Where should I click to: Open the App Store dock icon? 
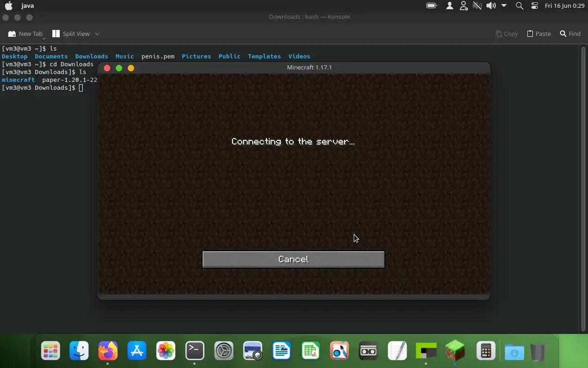coord(137,351)
